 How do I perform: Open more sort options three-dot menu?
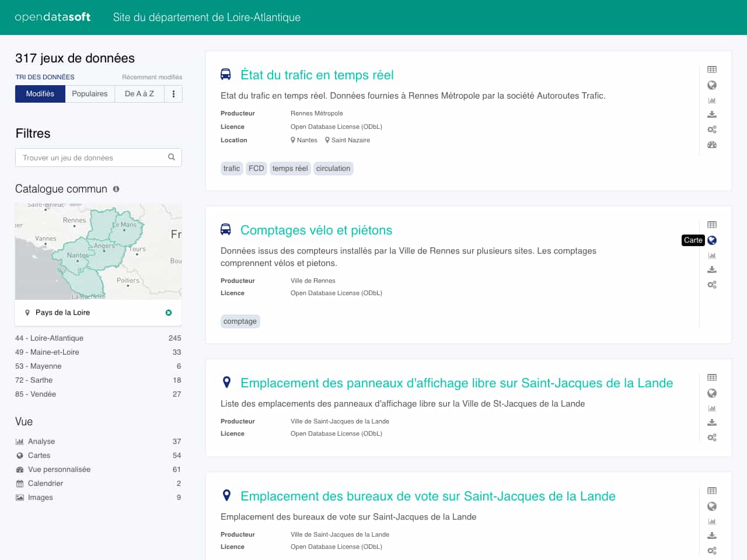coord(173,94)
